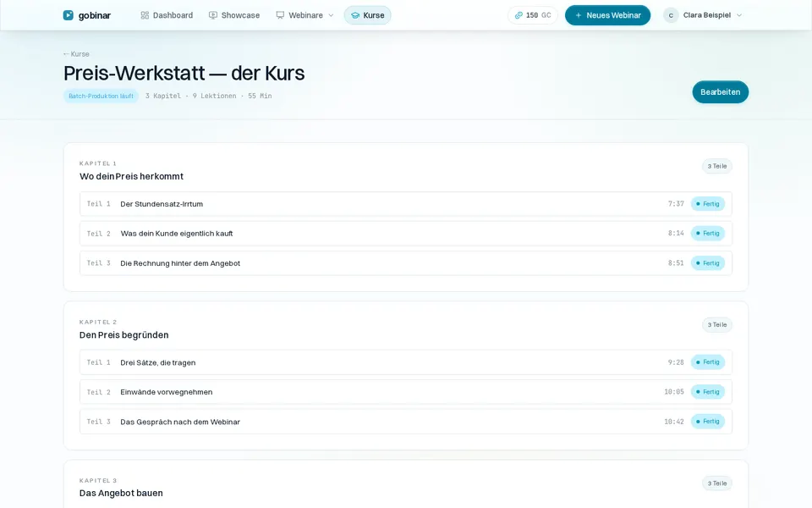Open the Dashboard navigation item
The height and width of the screenshot is (508, 812).
[167, 15]
